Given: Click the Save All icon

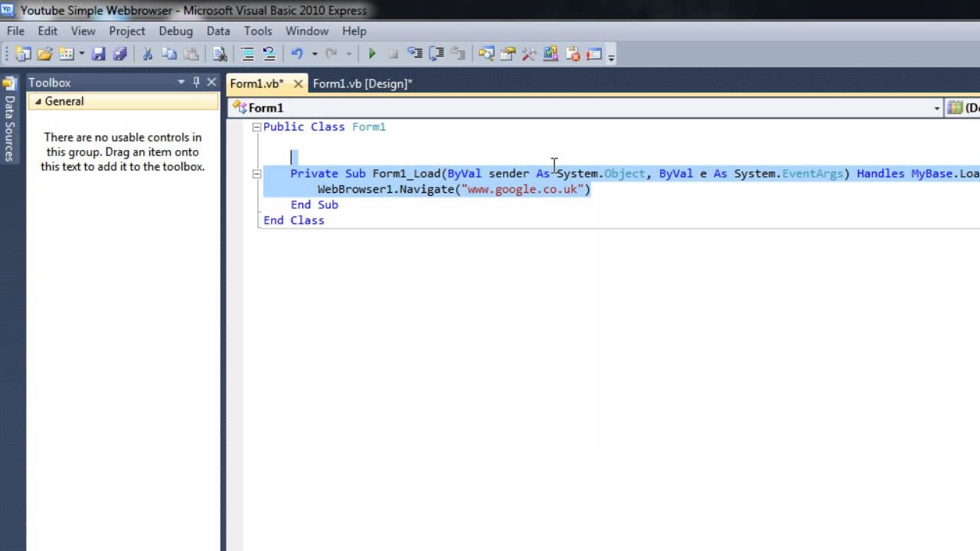Looking at the screenshot, I should point(119,54).
